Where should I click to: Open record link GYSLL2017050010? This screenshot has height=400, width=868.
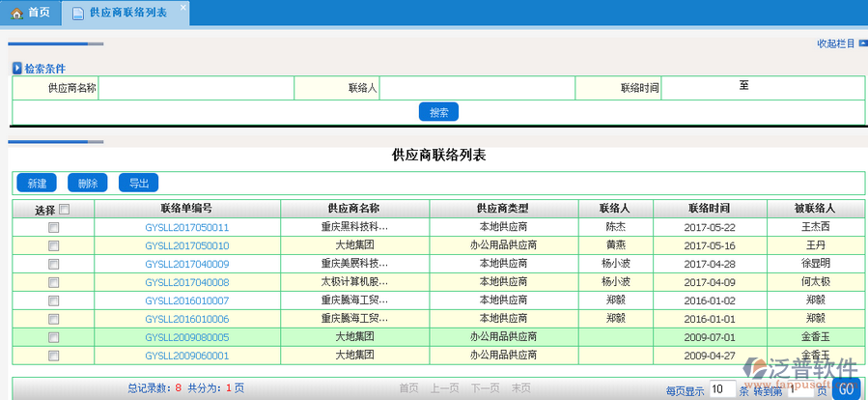(x=187, y=245)
